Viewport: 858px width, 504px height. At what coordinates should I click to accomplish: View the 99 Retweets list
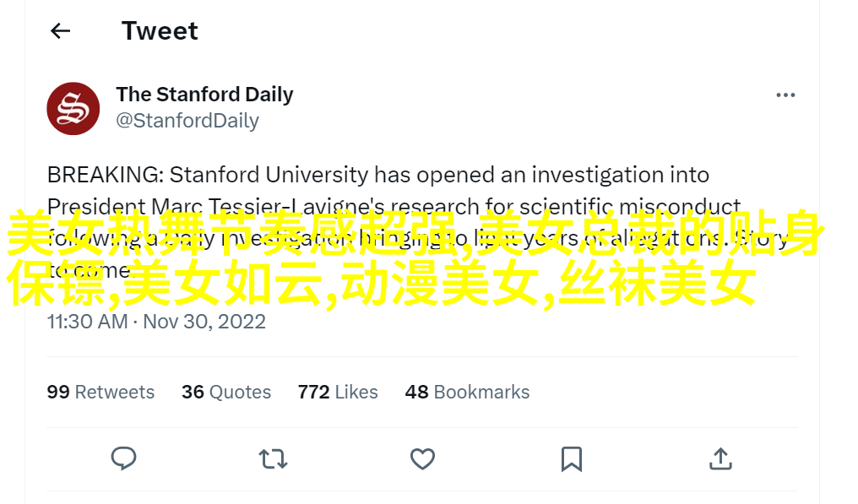pos(100,392)
